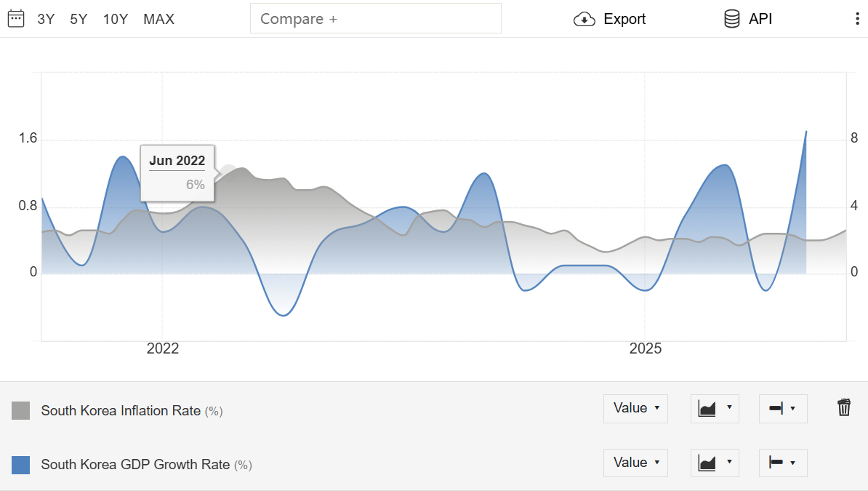Image resolution: width=868 pixels, height=491 pixels.
Task: Open Value dropdown for GDP Growth Rate
Action: tap(635, 463)
